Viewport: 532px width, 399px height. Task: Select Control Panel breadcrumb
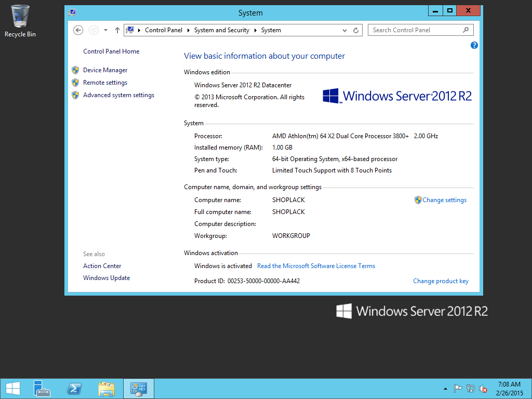(164, 30)
